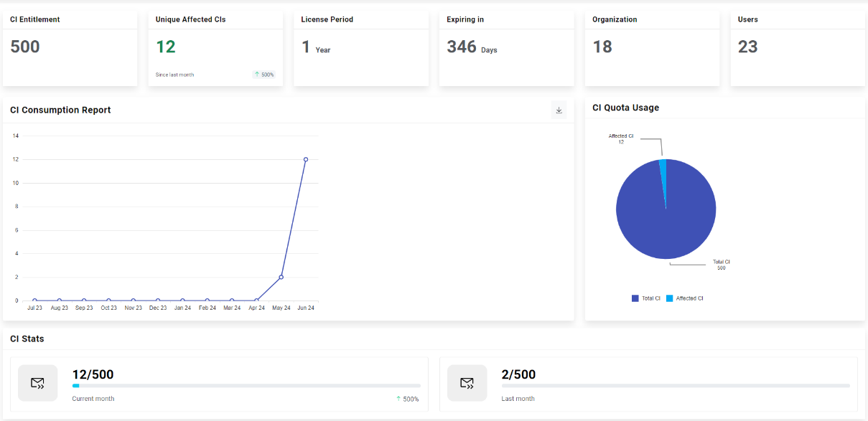Click the last month progress bar
This screenshot has width=868, height=421.
pos(676,386)
